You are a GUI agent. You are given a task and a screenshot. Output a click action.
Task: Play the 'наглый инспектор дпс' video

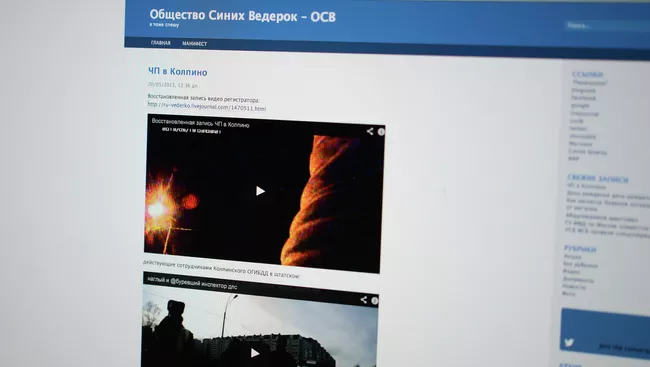point(255,353)
